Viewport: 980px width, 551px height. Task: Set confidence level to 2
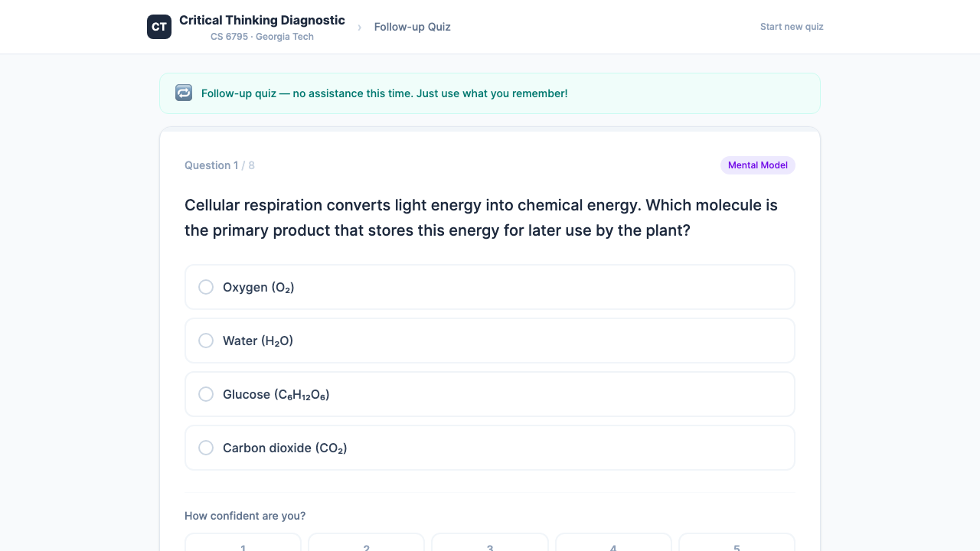click(367, 544)
